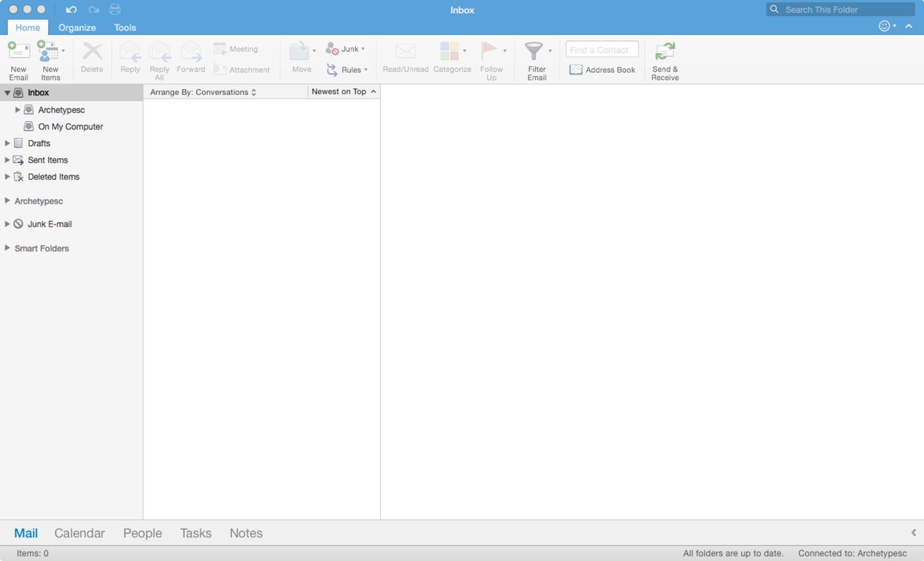Screen dimensions: 924x561
Task: Open the Tools ribbon tab
Action: (x=124, y=28)
